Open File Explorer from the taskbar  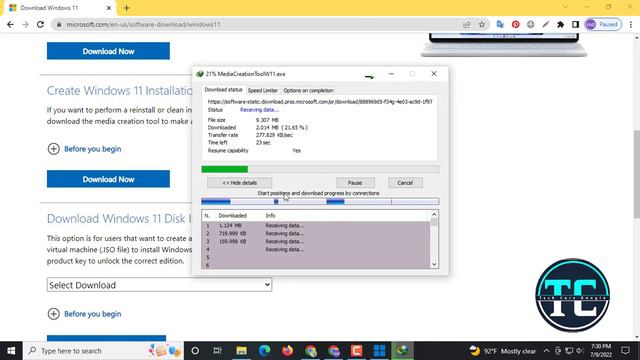[241, 351]
